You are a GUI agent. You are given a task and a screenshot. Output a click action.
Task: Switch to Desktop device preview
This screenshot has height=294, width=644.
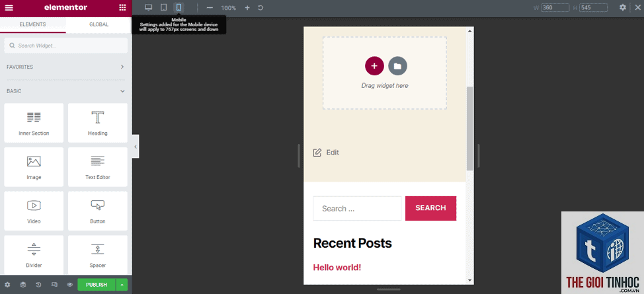(x=149, y=7)
